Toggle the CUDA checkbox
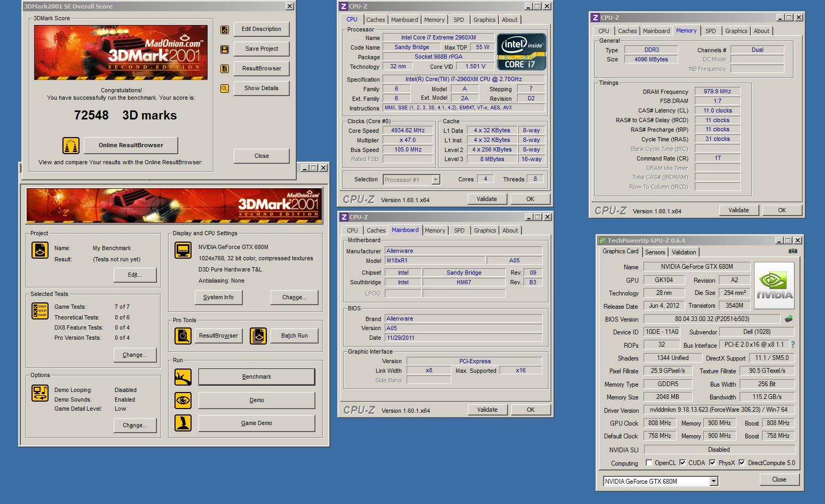The height and width of the screenshot is (504, 825). pos(683,462)
